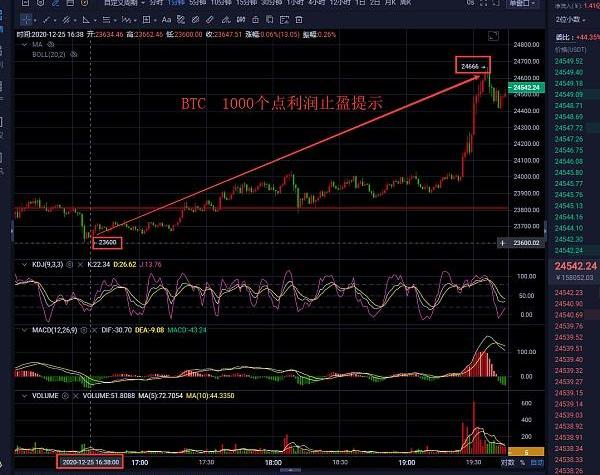Click the 23600 low price label
This screenshot has height=475, width=600.
click(106, 242)
